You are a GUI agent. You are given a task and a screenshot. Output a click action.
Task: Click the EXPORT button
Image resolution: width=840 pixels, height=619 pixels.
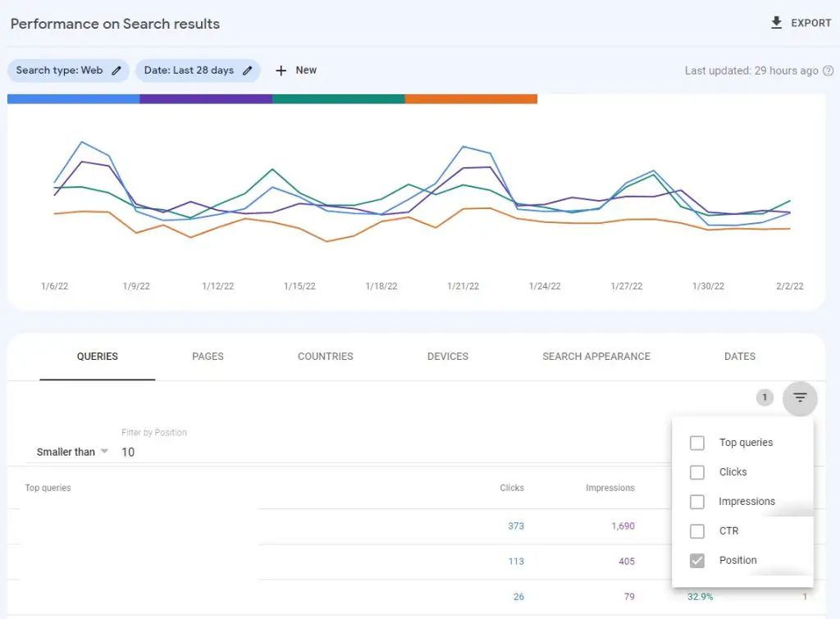pyautogui.click(x=801, y=23)
